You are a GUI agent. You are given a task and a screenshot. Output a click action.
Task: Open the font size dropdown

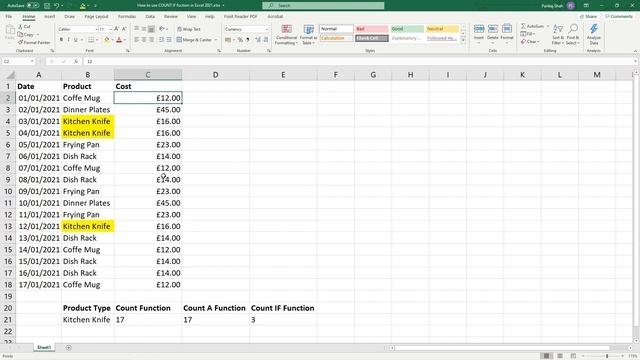111,29
